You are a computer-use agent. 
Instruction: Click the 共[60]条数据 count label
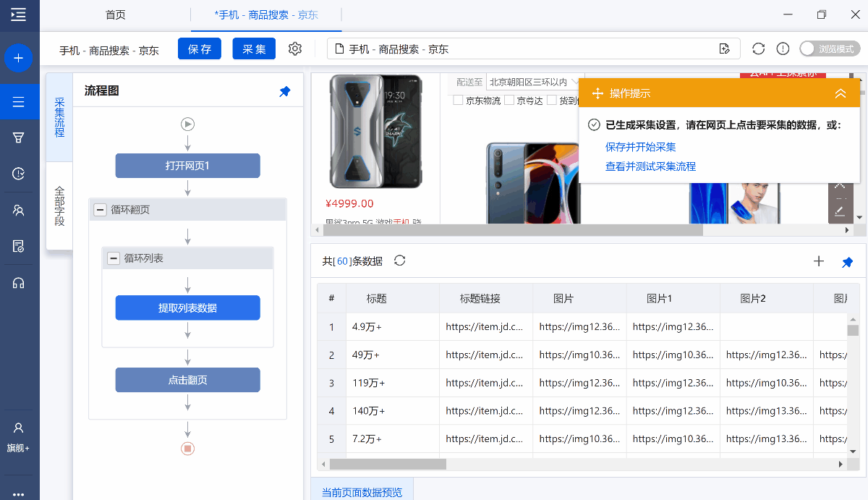coord(352,261)
